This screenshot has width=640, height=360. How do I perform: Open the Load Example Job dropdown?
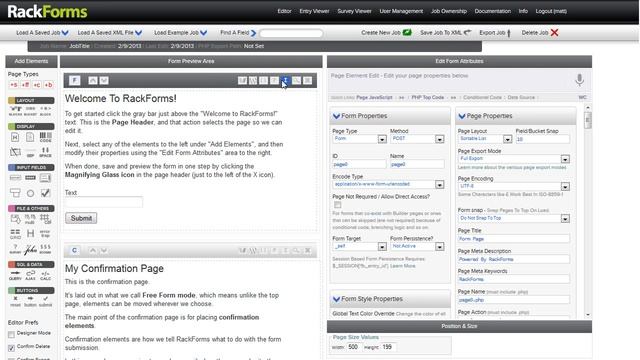pyautogui.click(x=180, y=33)
